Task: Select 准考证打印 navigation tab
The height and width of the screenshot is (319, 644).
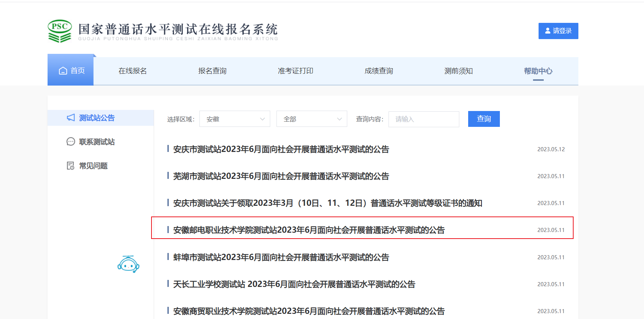Action: 295,71
